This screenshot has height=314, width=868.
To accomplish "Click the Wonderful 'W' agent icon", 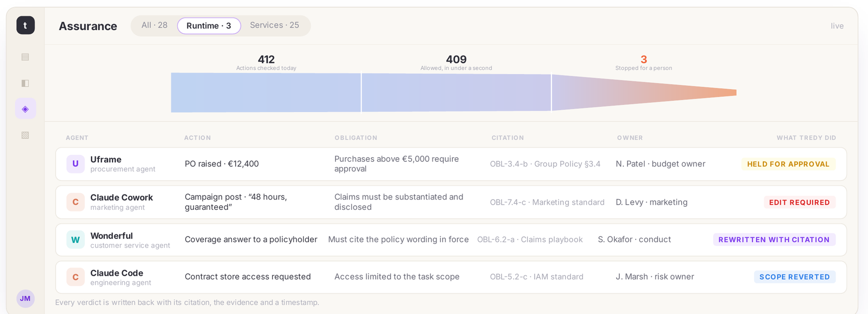I will (x=76, y=239).
